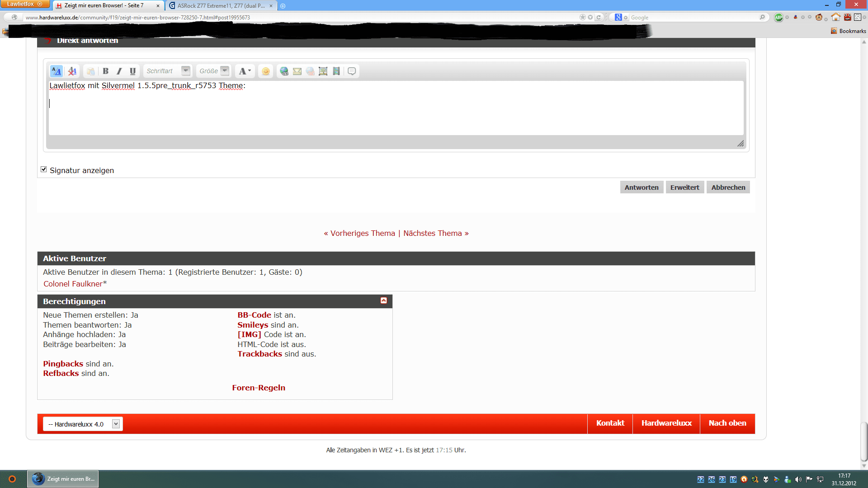Collapse the Berechtigungen panel

tap(383, 301)
